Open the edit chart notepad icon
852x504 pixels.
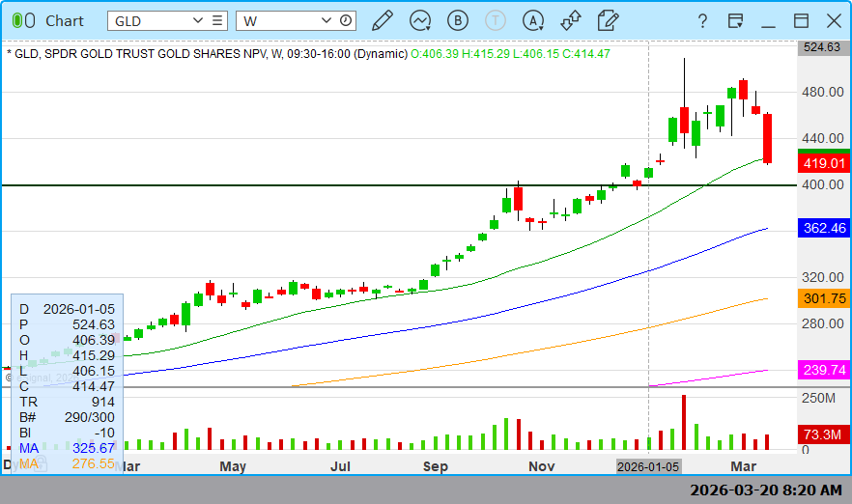[608, 20]
